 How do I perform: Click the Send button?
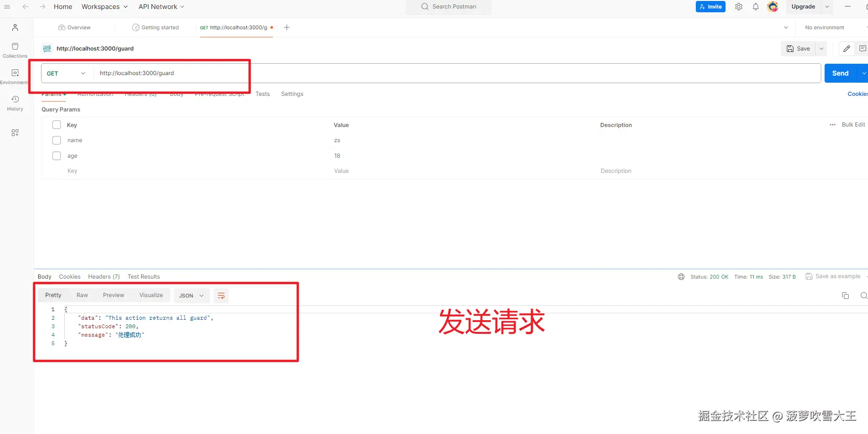click(840, 73)
